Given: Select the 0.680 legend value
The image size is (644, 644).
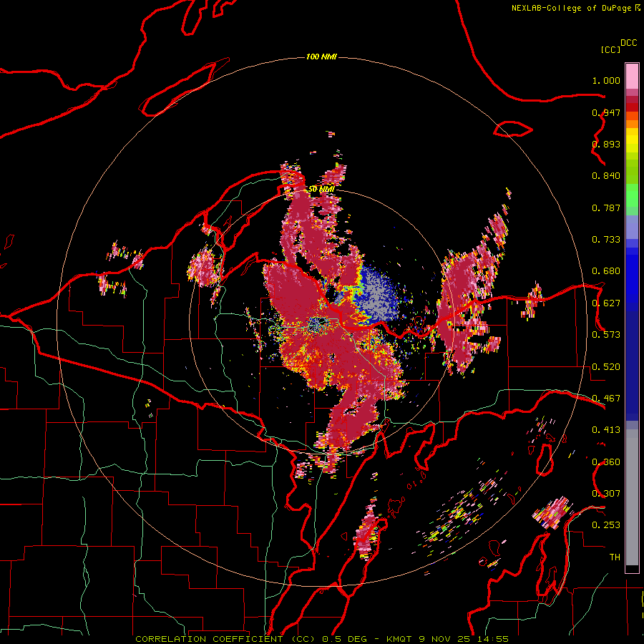Looking at the screenshot, I should pos(606,271).
